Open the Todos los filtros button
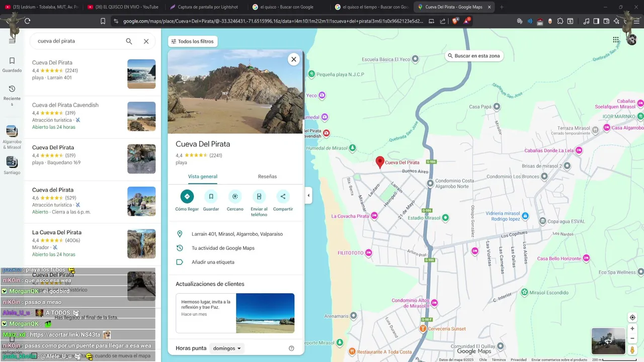This screenshot has width=644, height=362. coord(192,41)
